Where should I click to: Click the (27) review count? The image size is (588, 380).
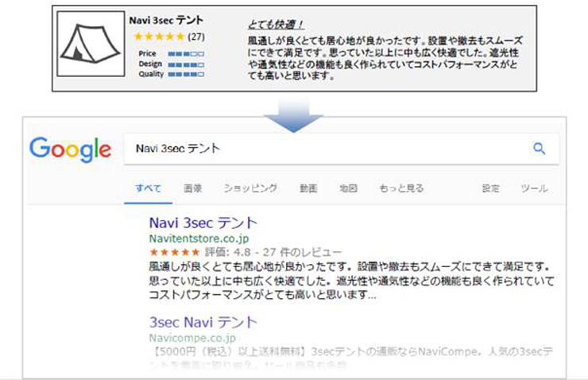tap(196, 37)
